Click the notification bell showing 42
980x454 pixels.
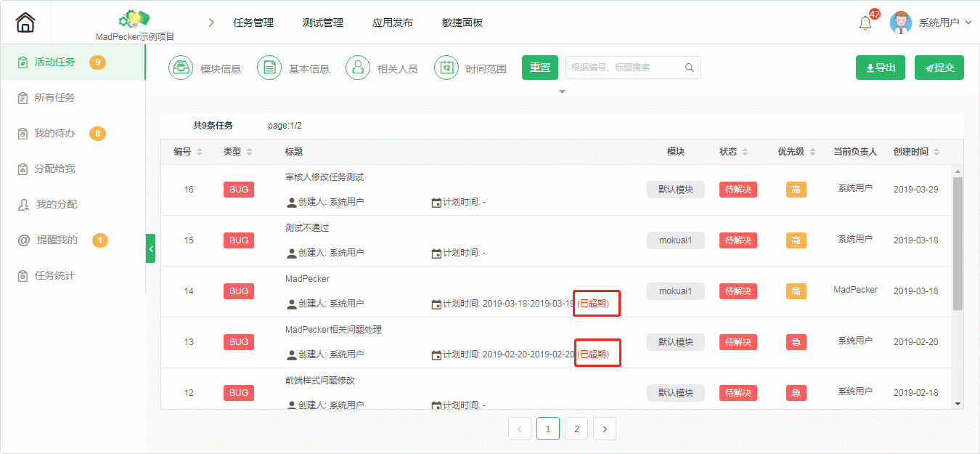pyautogui.click(x=865, y=23)
